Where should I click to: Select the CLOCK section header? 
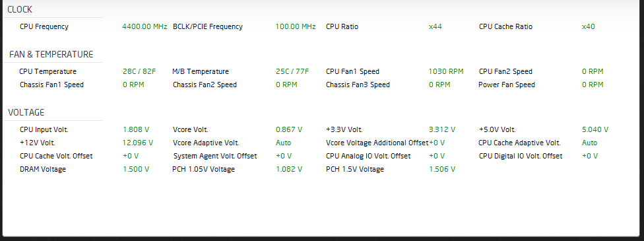20,9
